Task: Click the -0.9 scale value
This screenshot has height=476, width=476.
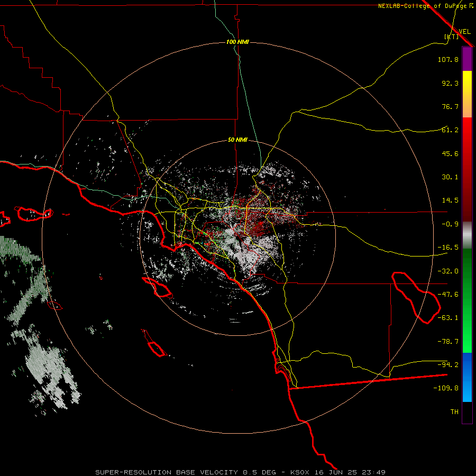Action: point(450,224)
